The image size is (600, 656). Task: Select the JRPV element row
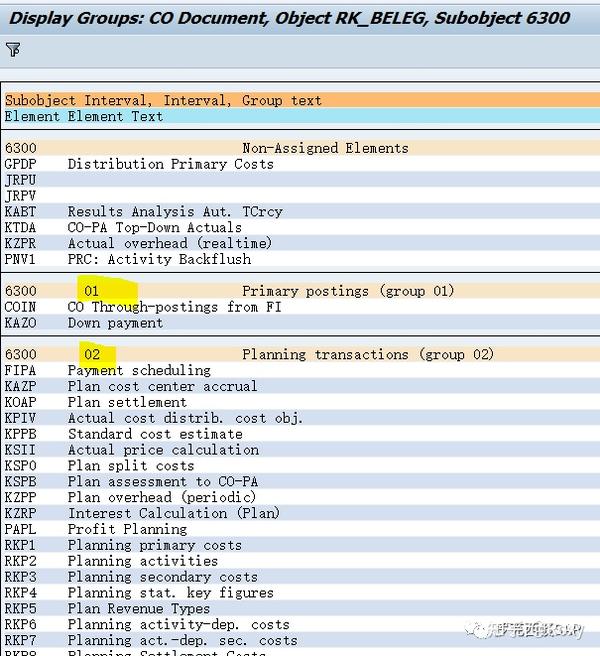tap(301, 196)
